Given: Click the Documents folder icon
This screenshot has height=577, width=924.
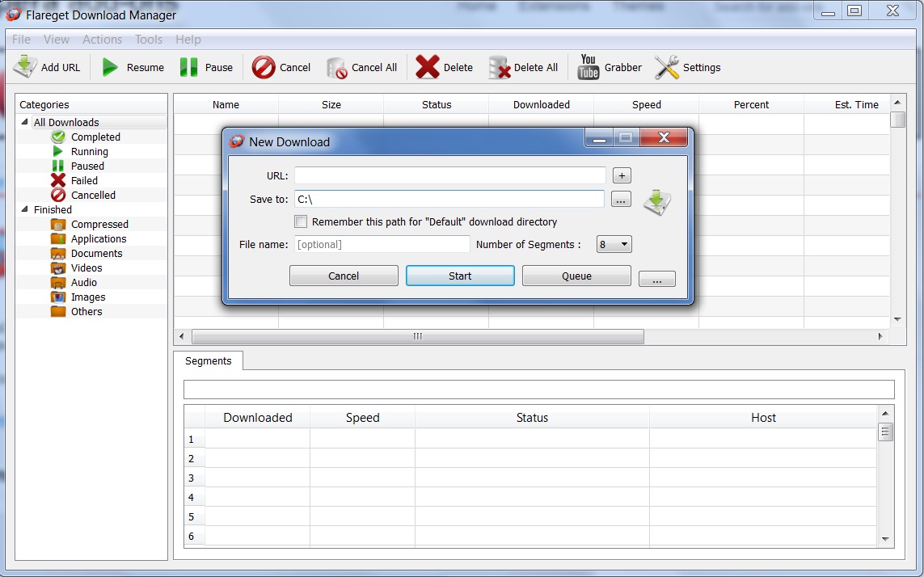Looking at the screenshot, I should tap(57, 254).
